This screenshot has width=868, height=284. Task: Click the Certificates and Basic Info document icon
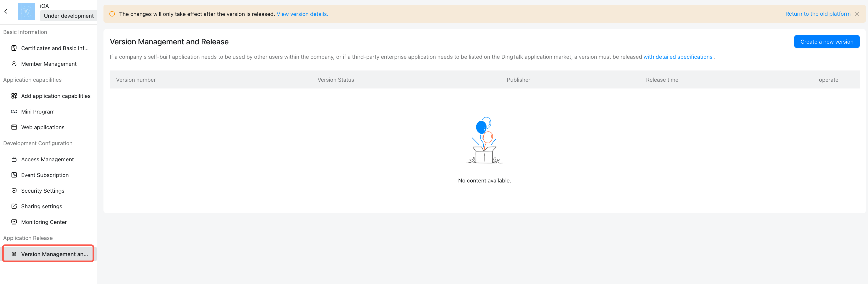pos(14,48)
